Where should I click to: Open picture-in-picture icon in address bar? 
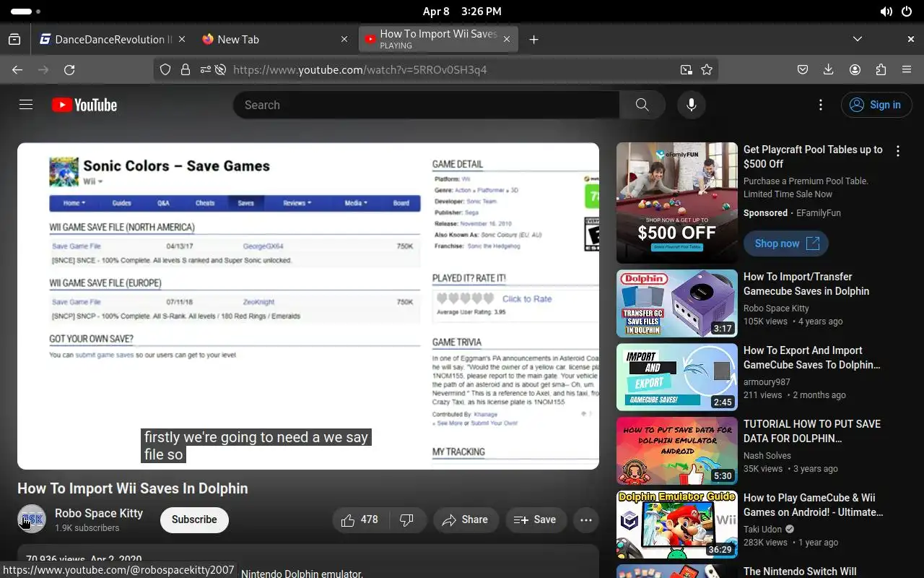click(x=686, y=69)
